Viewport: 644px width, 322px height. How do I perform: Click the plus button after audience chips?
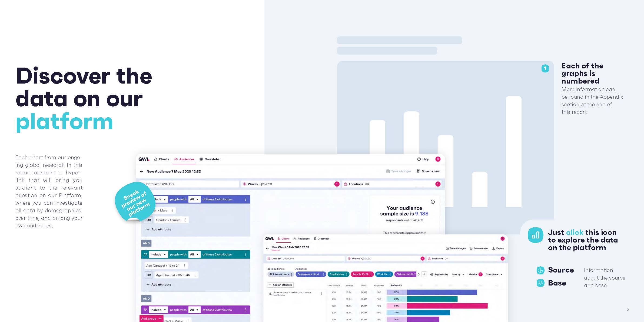424,274
